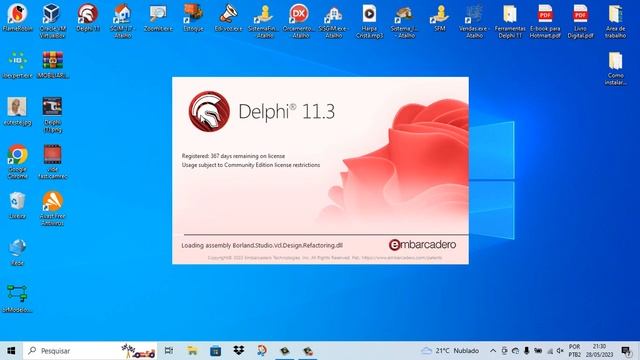640x360 pixels.
Task: Launch Google Chrome from the desktop
Action: (x=18, y=162)
